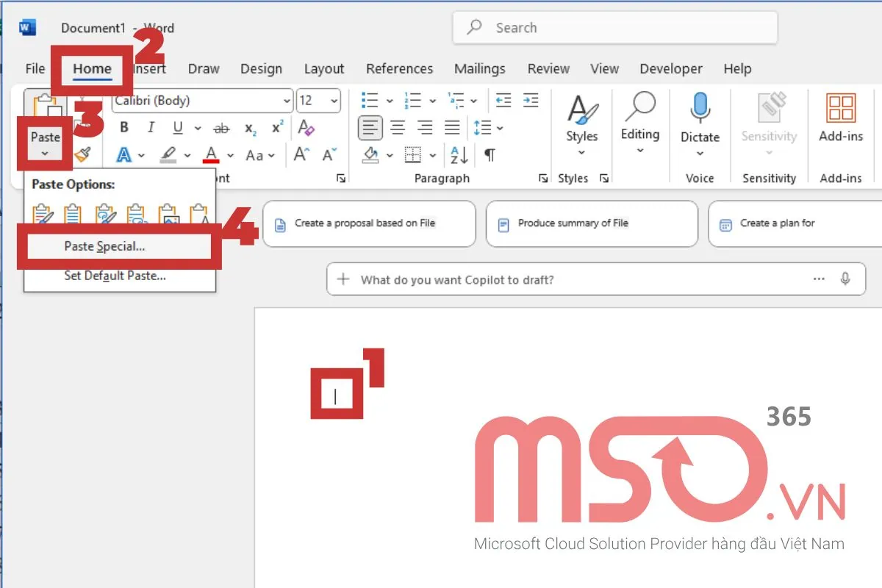The width and height of the screenshot is (882, 588).
Task: Toggle Center paragraph alignment
Action: click(x=397, y=128)
